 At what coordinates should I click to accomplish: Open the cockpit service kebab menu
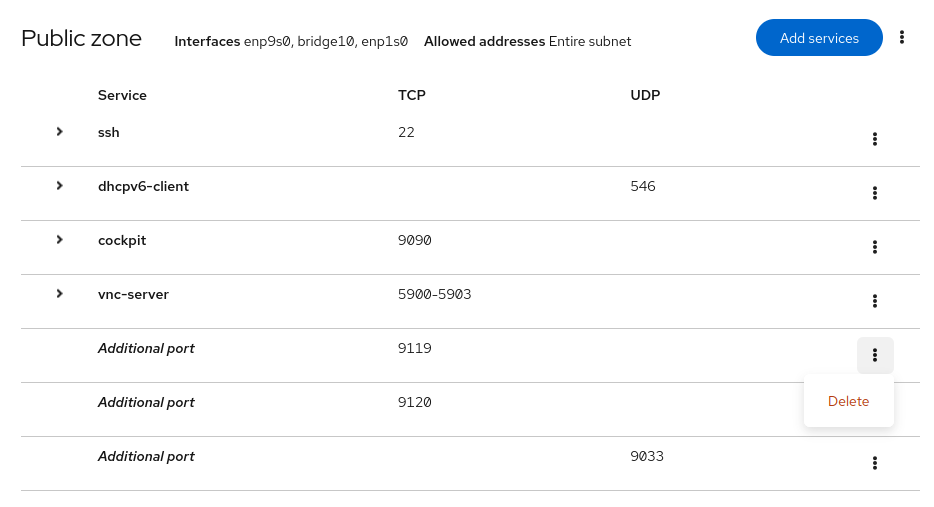875,248
